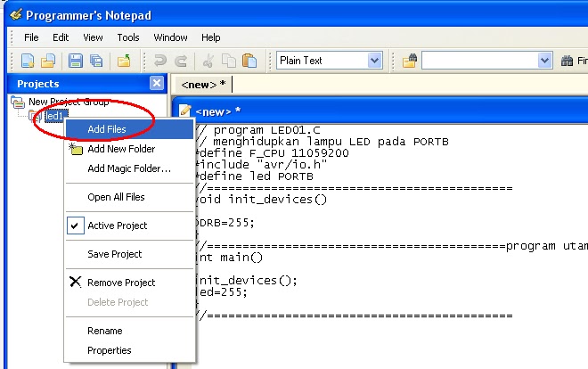This screenshot has width=588, height=369.
Task: Click the Save toolbar icon
Action: (75, 61)
